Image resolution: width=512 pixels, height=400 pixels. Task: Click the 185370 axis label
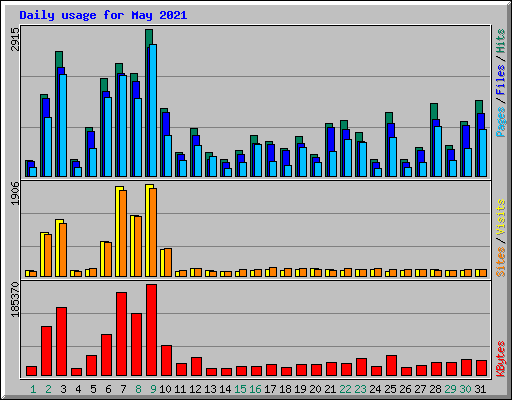pos(15,299)
